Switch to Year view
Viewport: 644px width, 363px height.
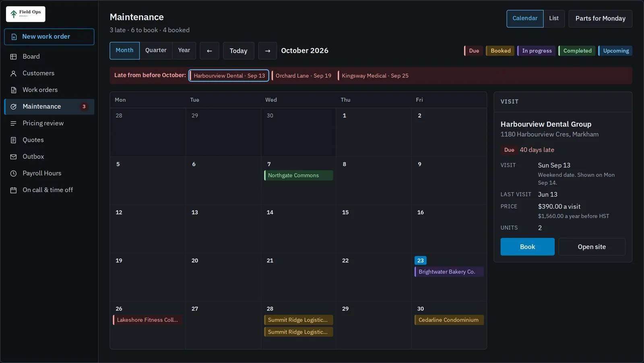(x=184, y=51)
